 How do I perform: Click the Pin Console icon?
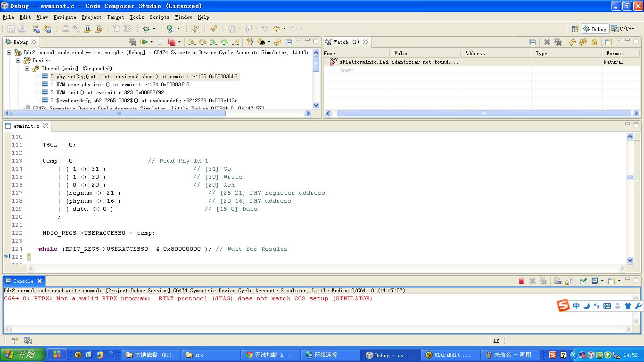pyautogui.click(x=584, y=280)
